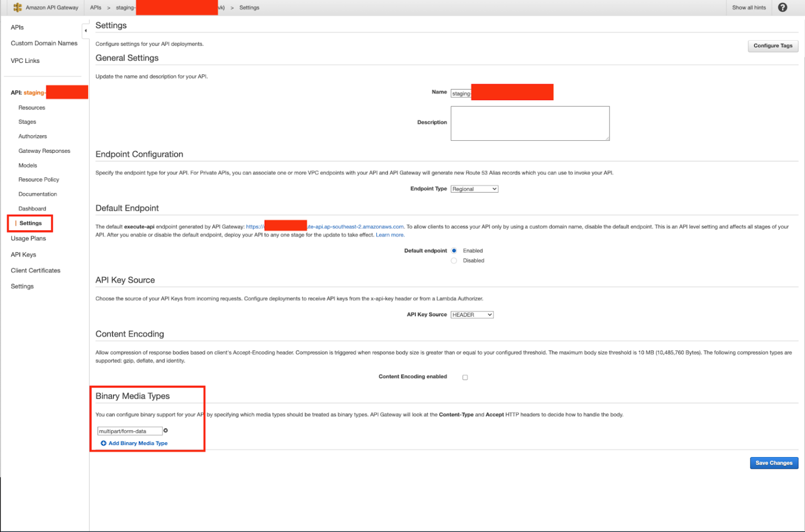Remove the multipart/form-data binary media type
Screen dimensions: 805x532
point(166,430)
